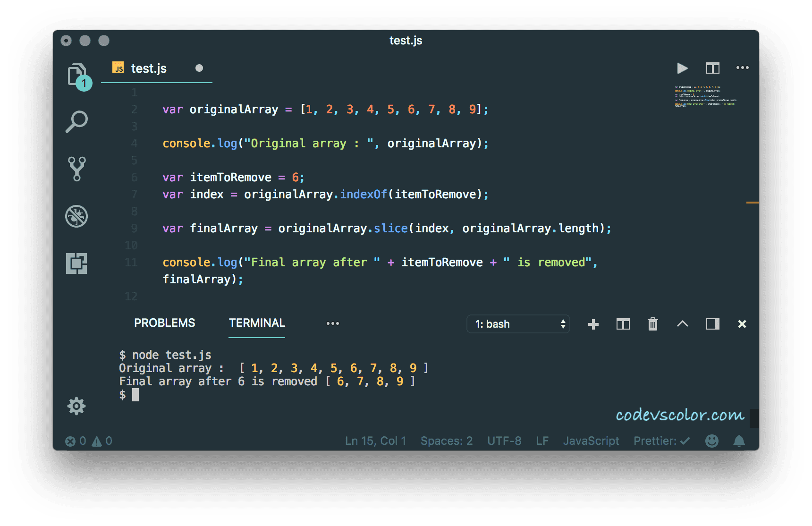Open the Source Control view
812x526 pixels.
(76, 169)
